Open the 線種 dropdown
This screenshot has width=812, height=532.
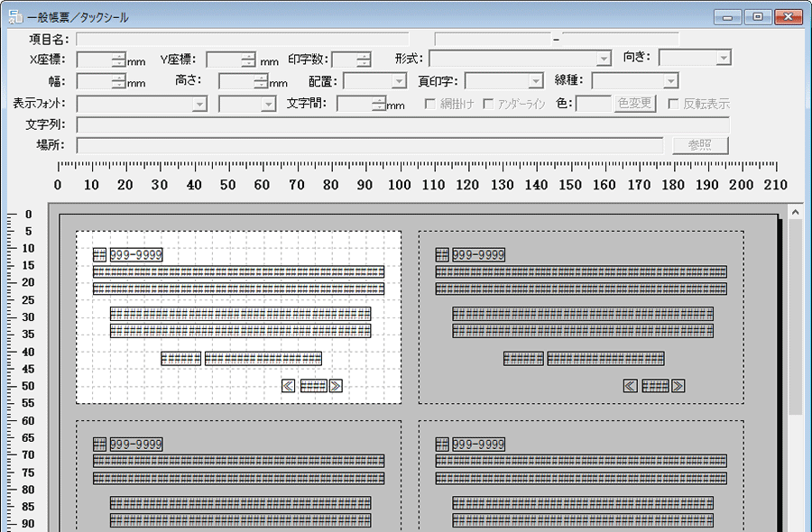pyautogui.click(x=670, y=81)
